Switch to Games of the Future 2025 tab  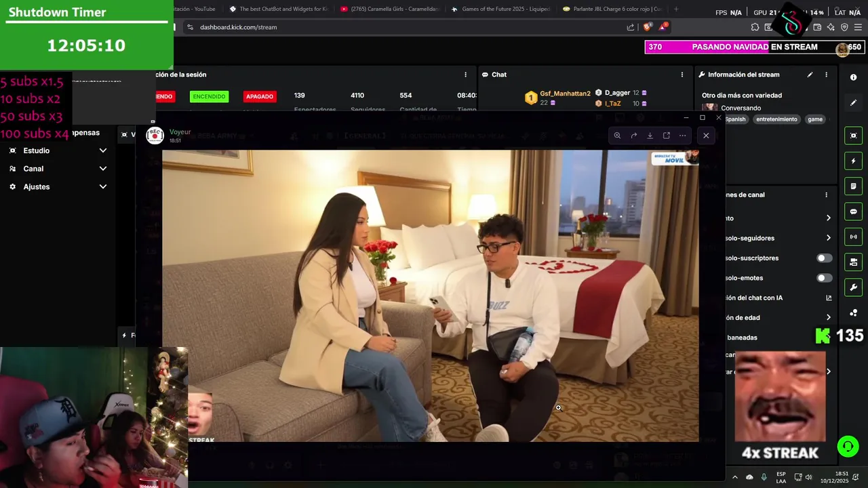tap(500, 9)
